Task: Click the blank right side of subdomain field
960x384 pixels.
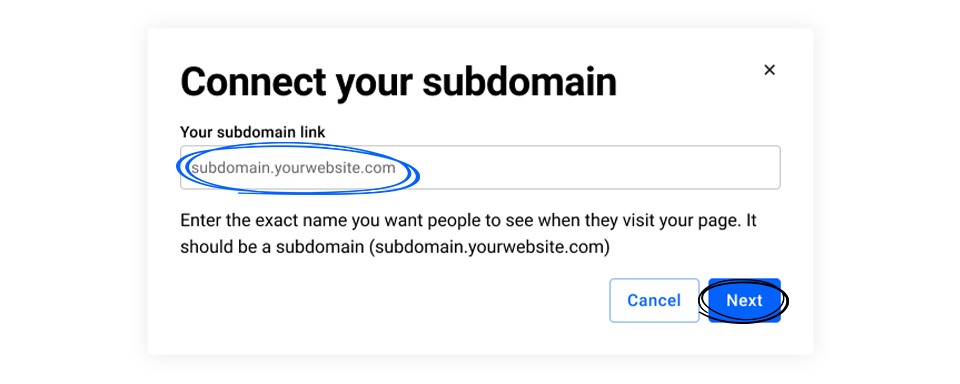Action: 600,167
